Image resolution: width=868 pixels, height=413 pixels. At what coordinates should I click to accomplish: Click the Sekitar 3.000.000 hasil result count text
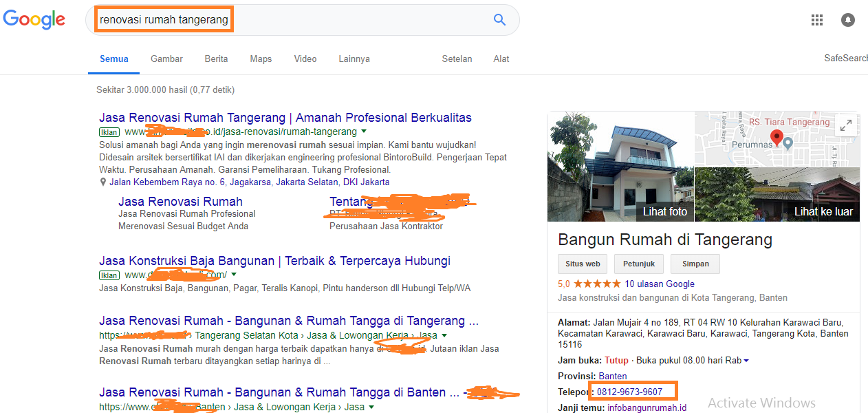pyautogui.click(x=166, y=90)
